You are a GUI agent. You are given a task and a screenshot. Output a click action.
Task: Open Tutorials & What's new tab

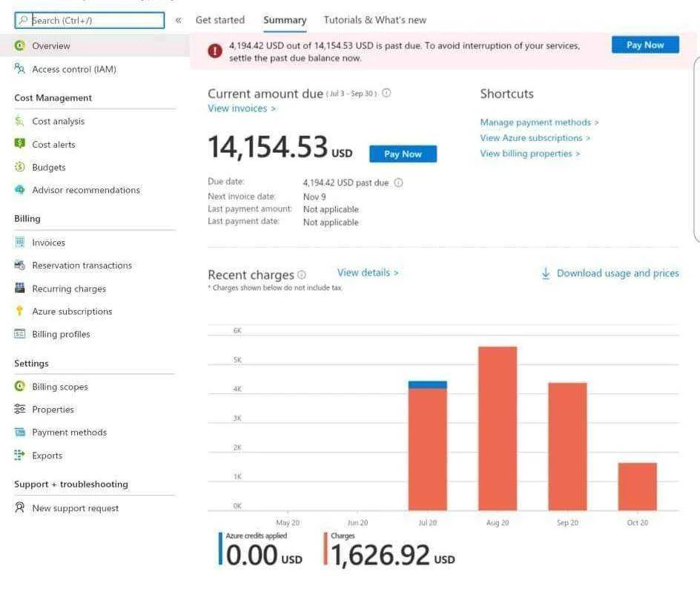pos(375,20)
